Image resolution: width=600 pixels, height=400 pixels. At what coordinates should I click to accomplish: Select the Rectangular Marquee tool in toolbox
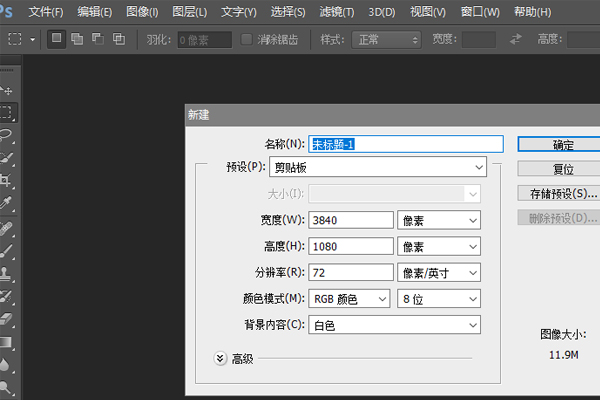point(7,113)
